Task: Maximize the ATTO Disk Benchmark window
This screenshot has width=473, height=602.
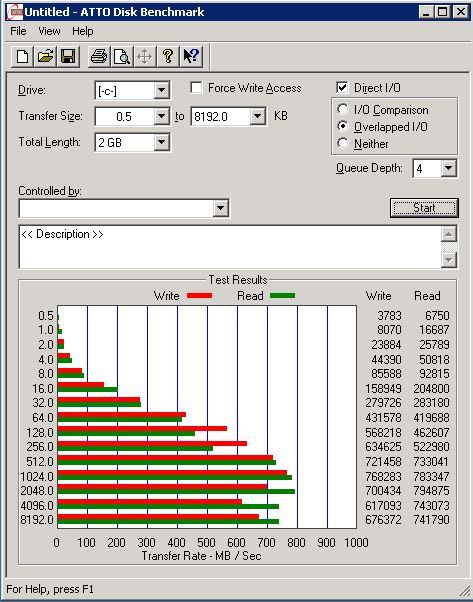Action: pos(443,12)
